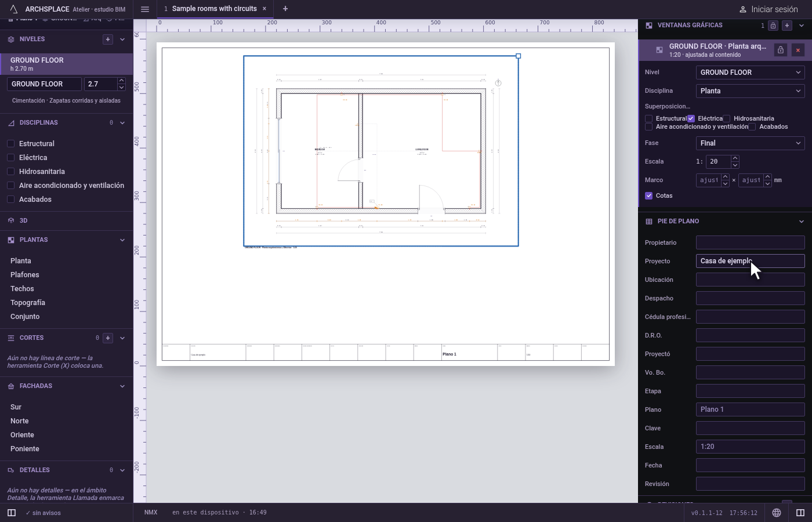
Task: Check Estructural in the DISCIPLINAS panel
Action: tap(10, 144)
